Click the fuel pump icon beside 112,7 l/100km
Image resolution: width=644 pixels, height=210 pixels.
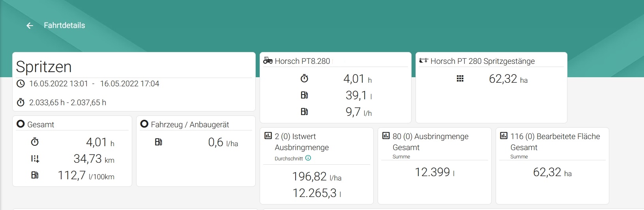(35, 175)
